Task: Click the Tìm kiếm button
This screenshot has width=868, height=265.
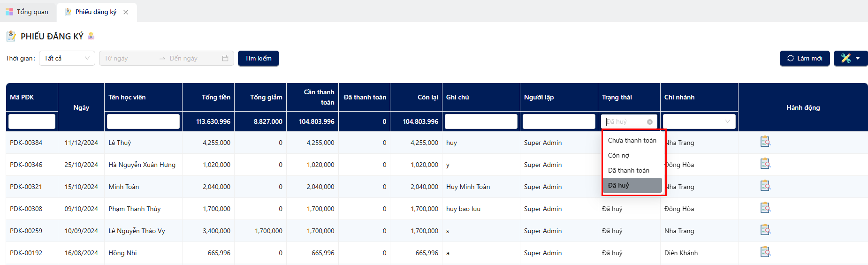Action: click(x=259, y=58)
